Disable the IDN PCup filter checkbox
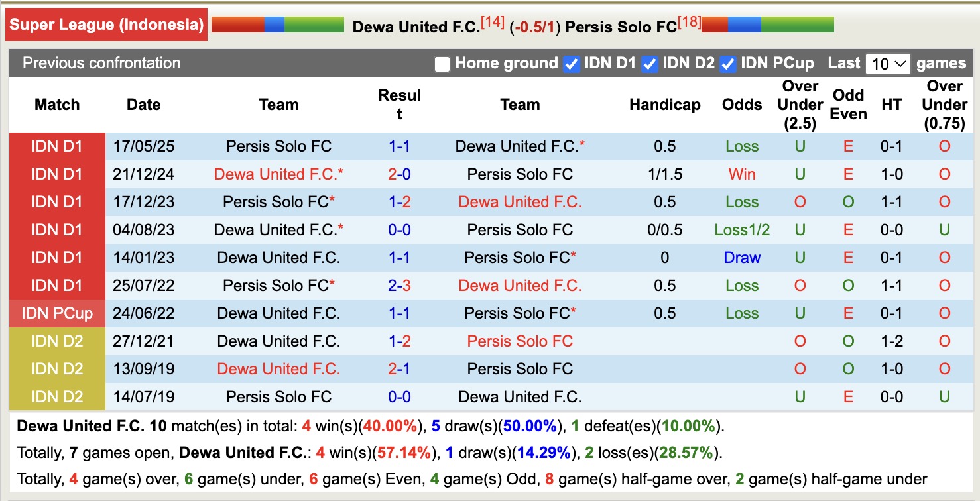 coord(728,64)
